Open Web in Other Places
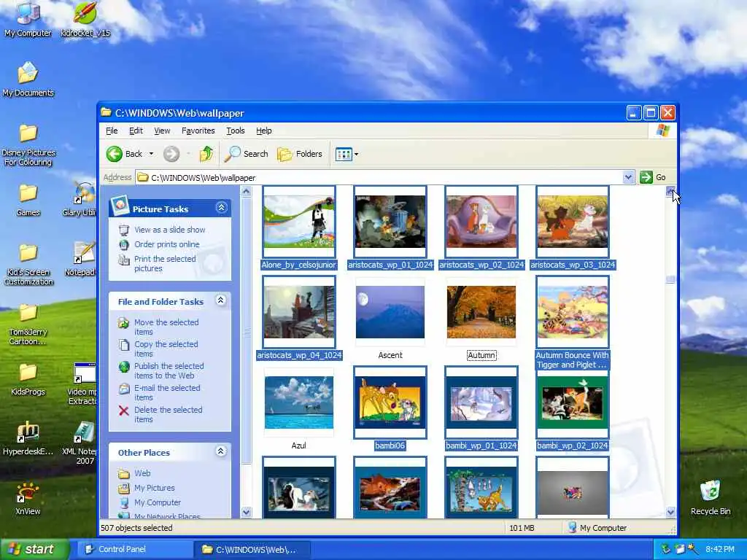 coord(142,473)
